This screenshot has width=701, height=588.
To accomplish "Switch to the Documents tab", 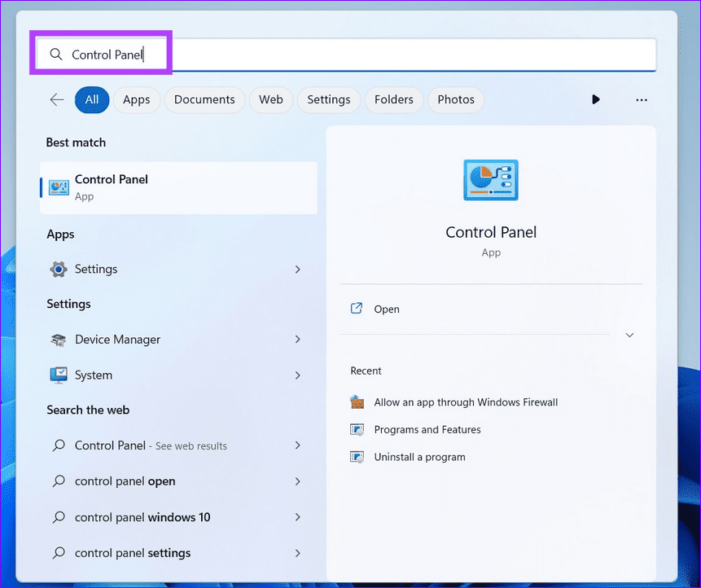I will 204,99.
